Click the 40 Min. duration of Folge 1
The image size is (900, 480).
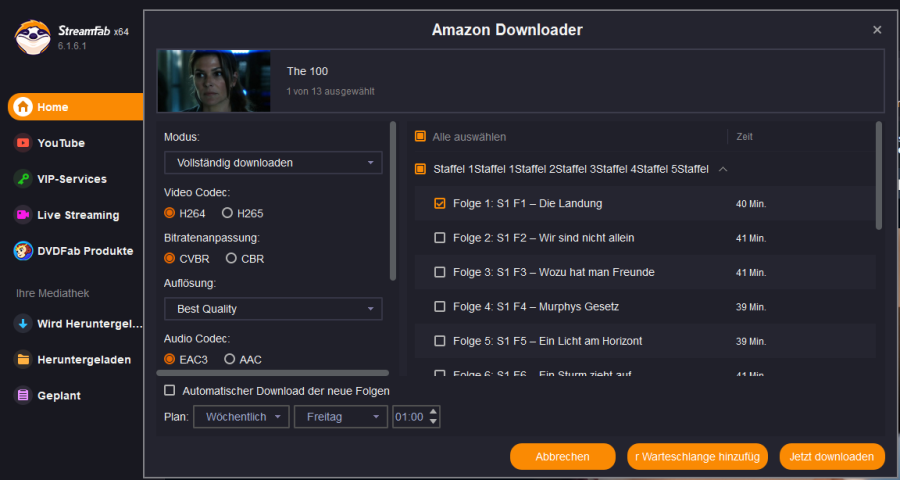pos(751,204)
